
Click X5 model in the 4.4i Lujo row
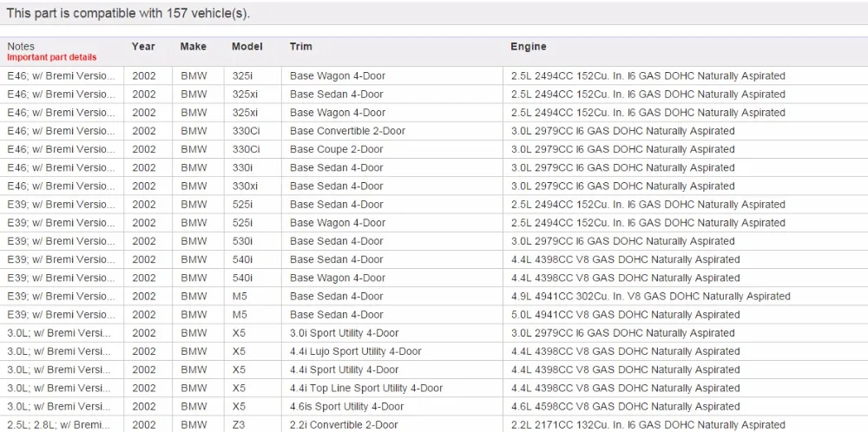click(x=239, y=351)
